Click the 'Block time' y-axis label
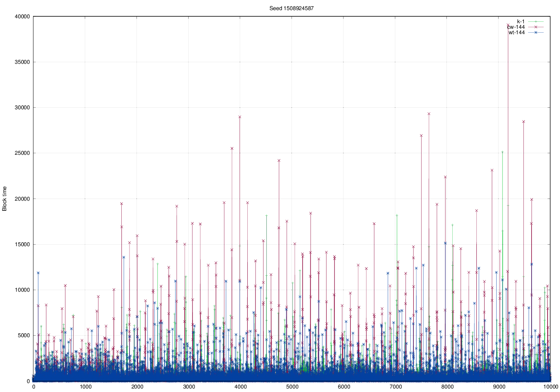The width and height of the screenshot is (560, 392). coord(5,199)
